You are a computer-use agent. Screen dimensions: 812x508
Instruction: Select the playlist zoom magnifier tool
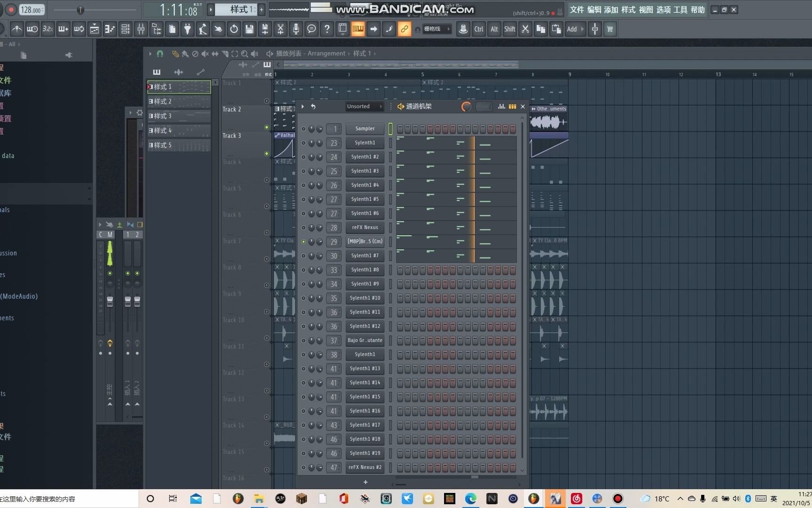coord(244,54)
